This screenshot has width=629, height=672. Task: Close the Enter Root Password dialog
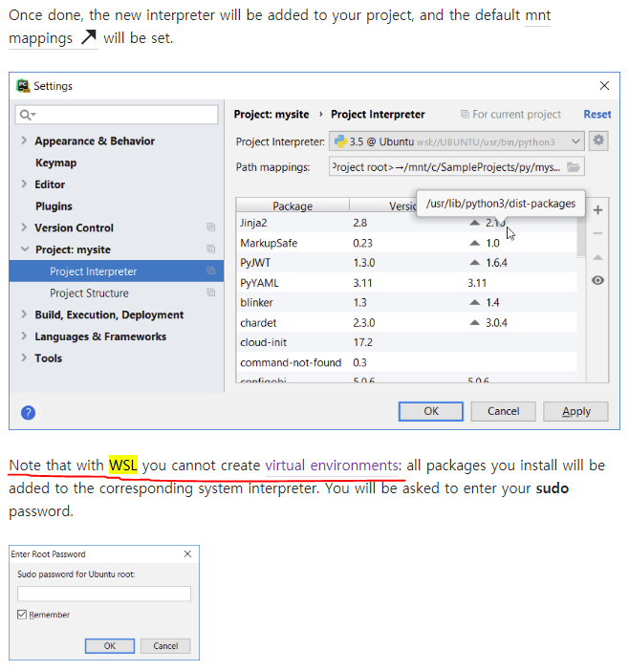187,553
